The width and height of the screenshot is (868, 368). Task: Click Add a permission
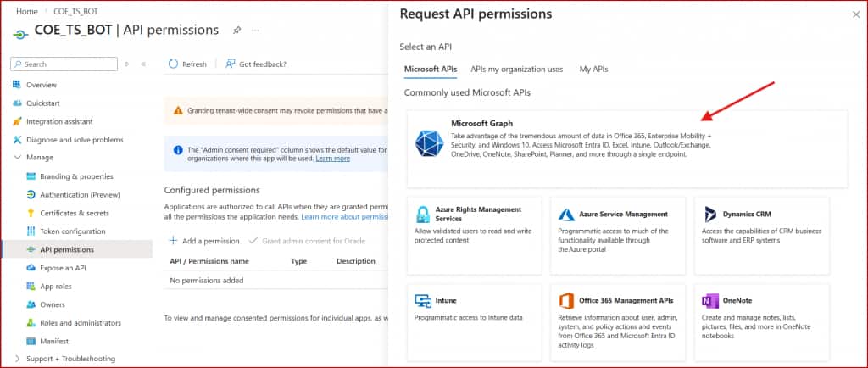coord(204,241)
